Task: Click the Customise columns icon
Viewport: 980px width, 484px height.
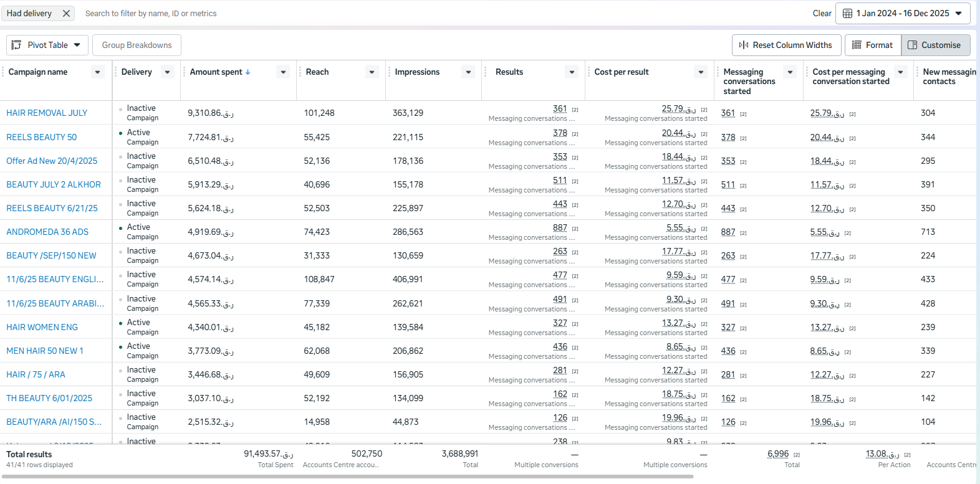Action: (x=912, y=45)
